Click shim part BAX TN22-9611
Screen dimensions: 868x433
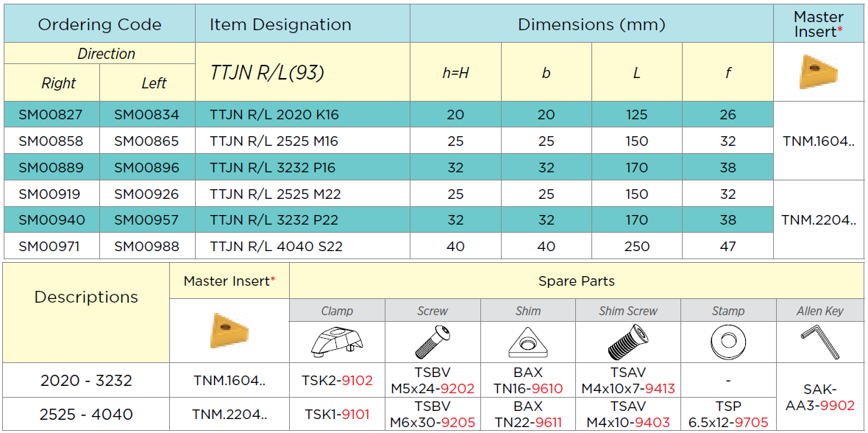tap(528, 414)
